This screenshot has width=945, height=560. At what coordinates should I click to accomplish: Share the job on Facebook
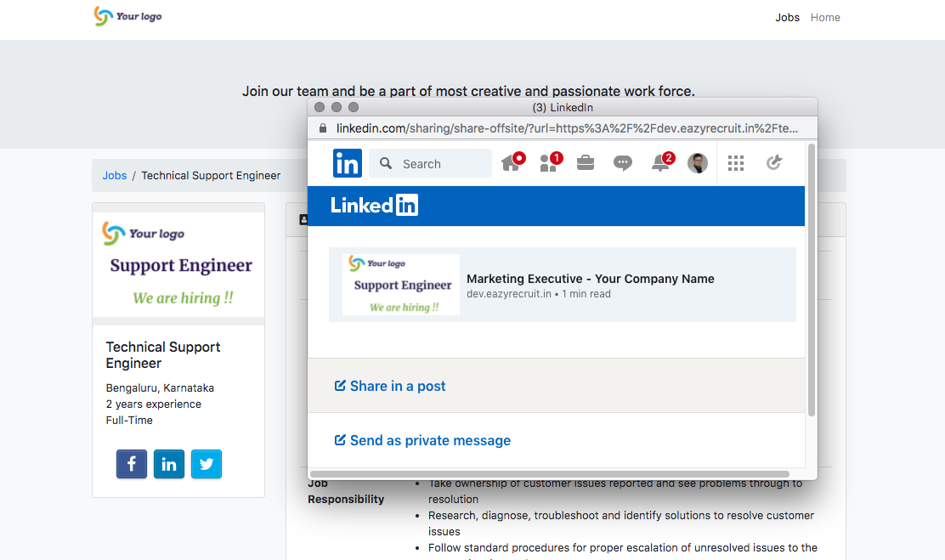(132, 464)
